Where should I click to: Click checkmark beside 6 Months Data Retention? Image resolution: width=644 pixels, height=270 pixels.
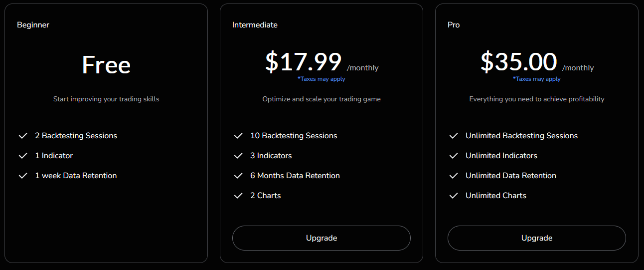[238, 176]
